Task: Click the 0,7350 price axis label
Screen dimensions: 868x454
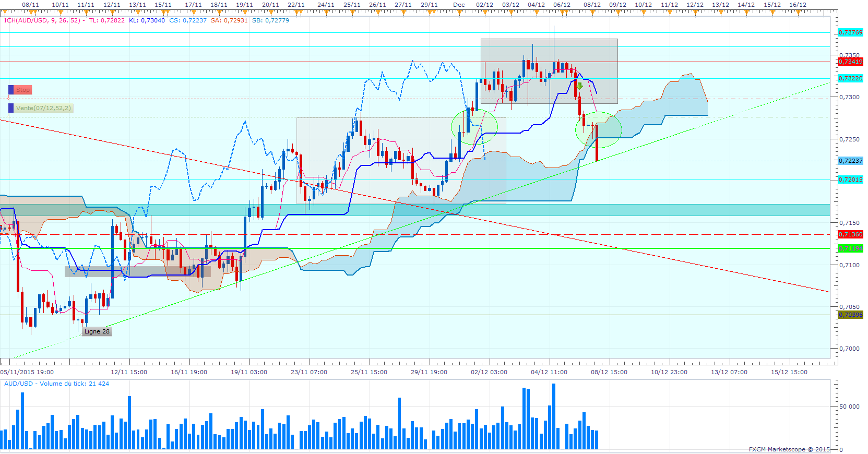Action: click(x=850, y=55)
